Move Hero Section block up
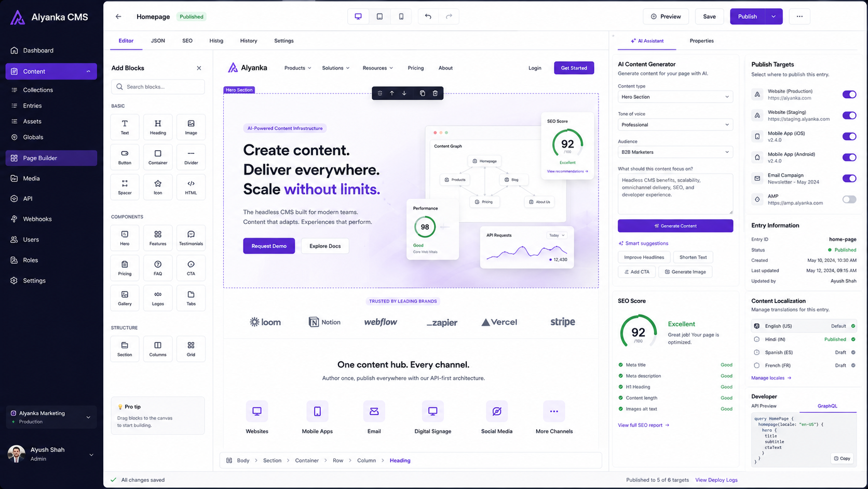 (392, 93)
